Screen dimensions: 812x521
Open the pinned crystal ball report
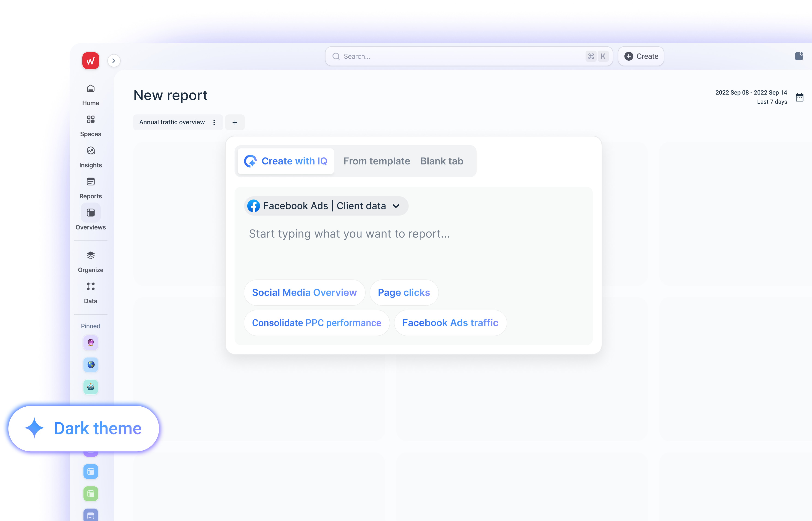pyautogui.click(x=90, y=342)
